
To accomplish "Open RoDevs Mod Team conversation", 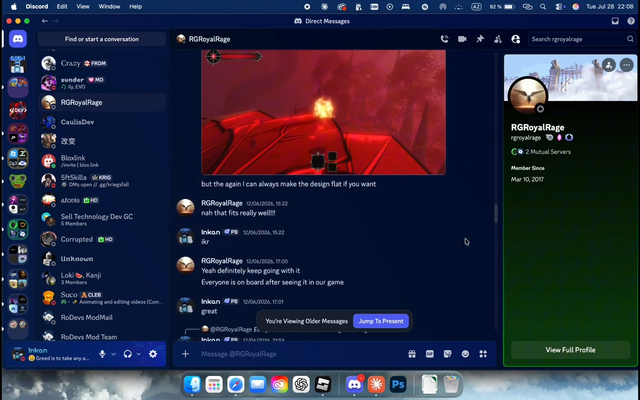I will pyautogui.click(x=102, y=336).
